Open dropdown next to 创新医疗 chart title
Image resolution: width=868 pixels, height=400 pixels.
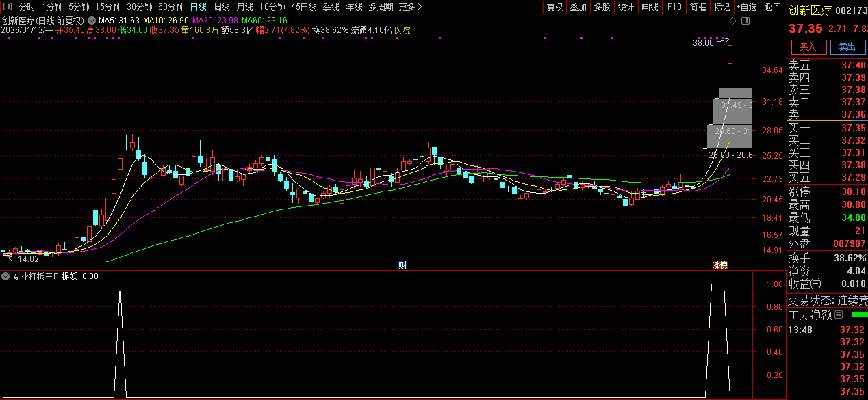click(x=91, y=21)
